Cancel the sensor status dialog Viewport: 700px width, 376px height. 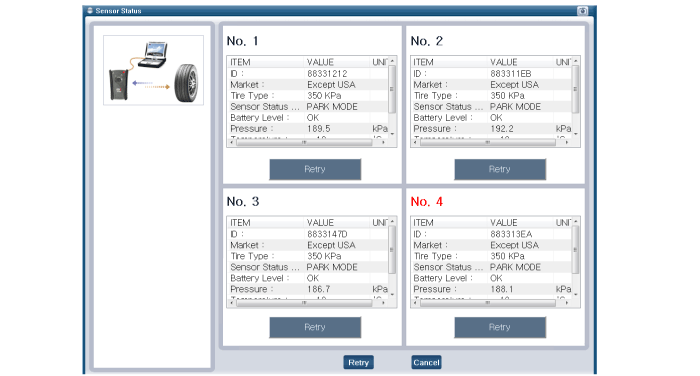pyautogui.click(x=426, y=362)
